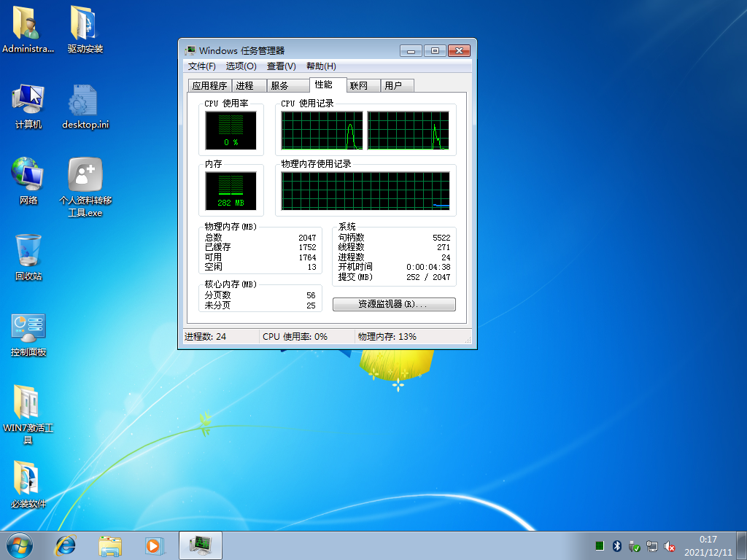Open the 帮助(H) menu

click(x=321, y=66)
